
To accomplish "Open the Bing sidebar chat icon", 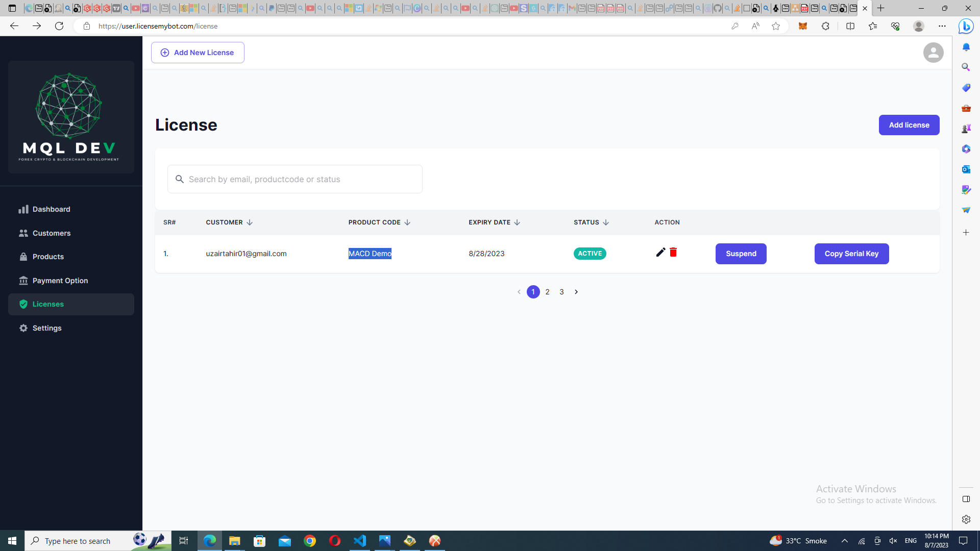I will pos(966,26).
